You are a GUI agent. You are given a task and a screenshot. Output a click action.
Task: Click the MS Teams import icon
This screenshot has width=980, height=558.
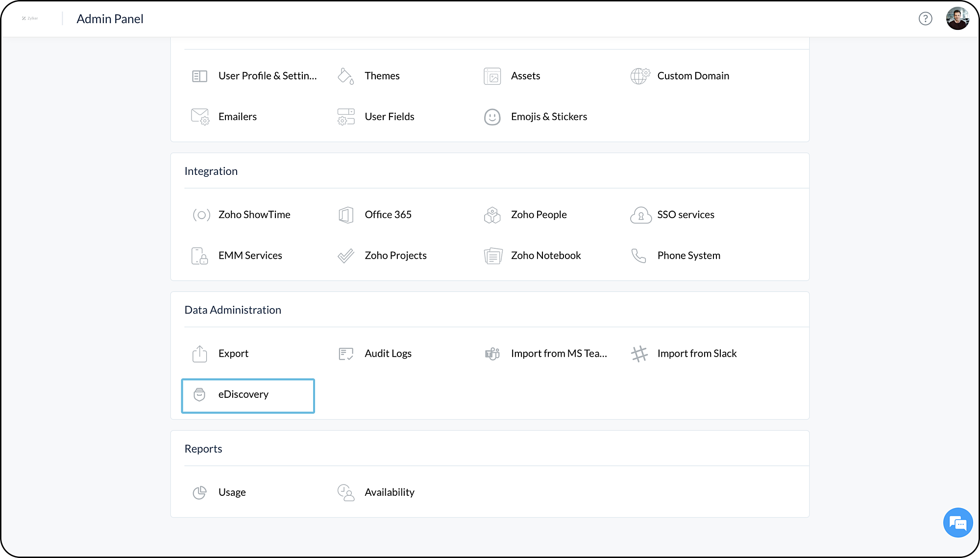pyautogui.click(x=492, y=354)
